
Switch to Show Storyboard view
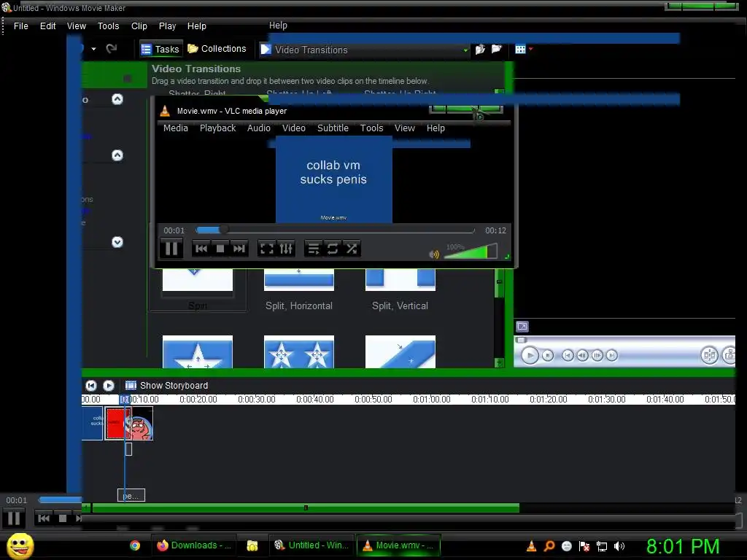tap(167, 386)
